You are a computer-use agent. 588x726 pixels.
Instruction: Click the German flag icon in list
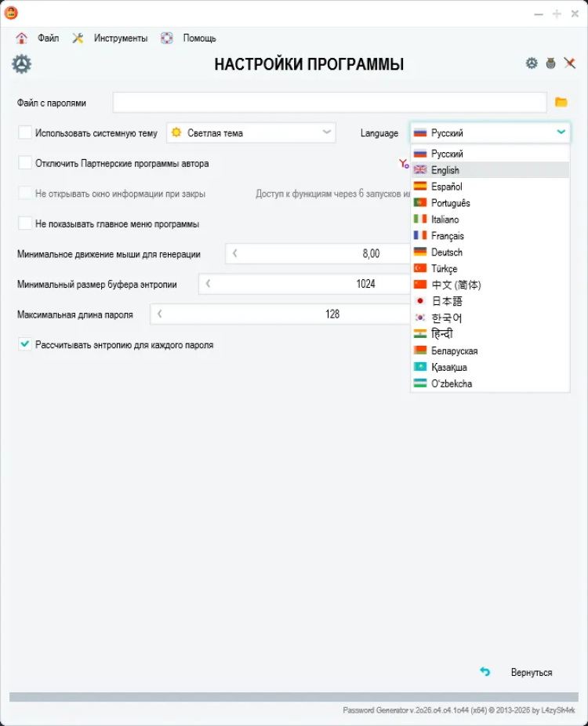coord(420,252)
